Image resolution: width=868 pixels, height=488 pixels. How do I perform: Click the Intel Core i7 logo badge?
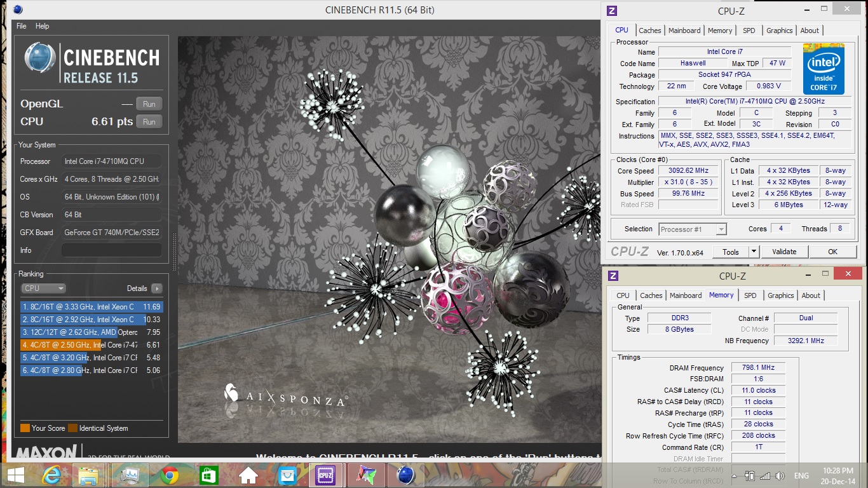[x=824, y=69]
